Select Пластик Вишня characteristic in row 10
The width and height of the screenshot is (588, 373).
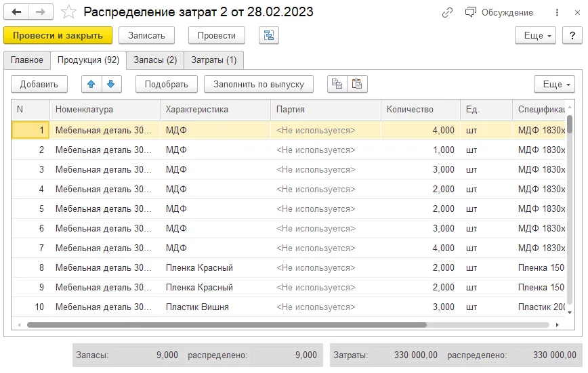coord(215,307)
